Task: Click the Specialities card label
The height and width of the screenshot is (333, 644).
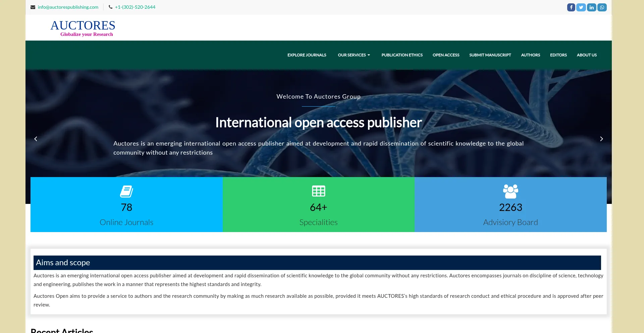Action: [x=319, y=222]
